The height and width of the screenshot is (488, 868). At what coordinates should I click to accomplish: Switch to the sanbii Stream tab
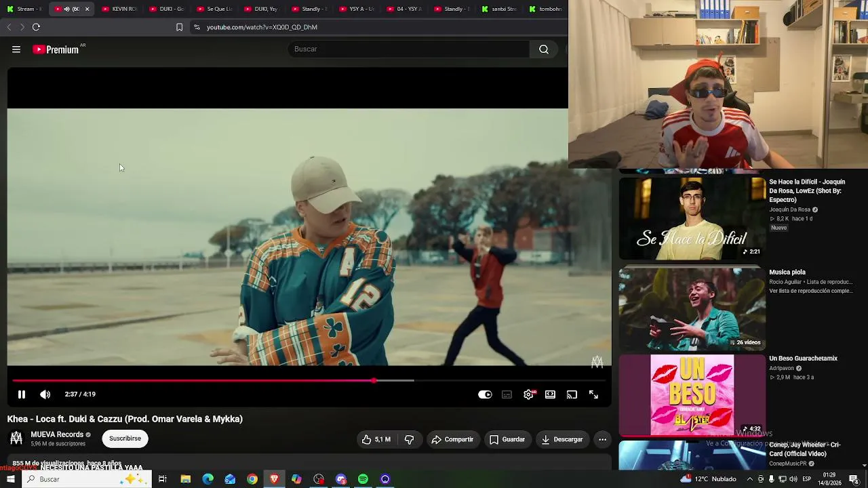click(498, 9)
